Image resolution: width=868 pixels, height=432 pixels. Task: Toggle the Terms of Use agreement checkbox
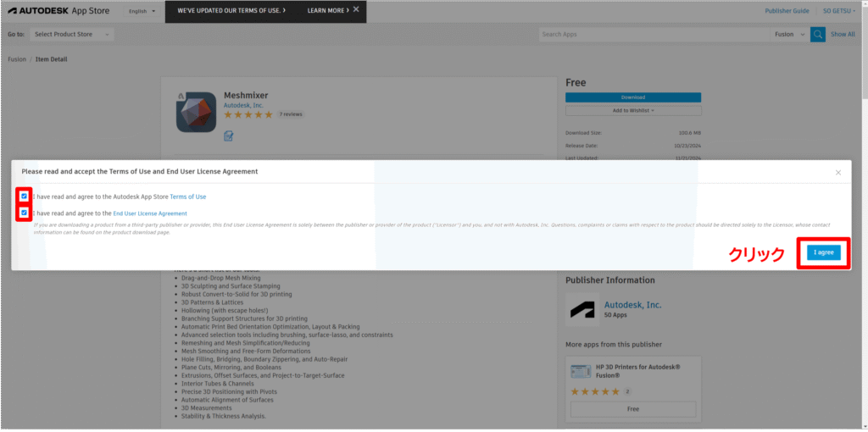[x=24, y=196]
